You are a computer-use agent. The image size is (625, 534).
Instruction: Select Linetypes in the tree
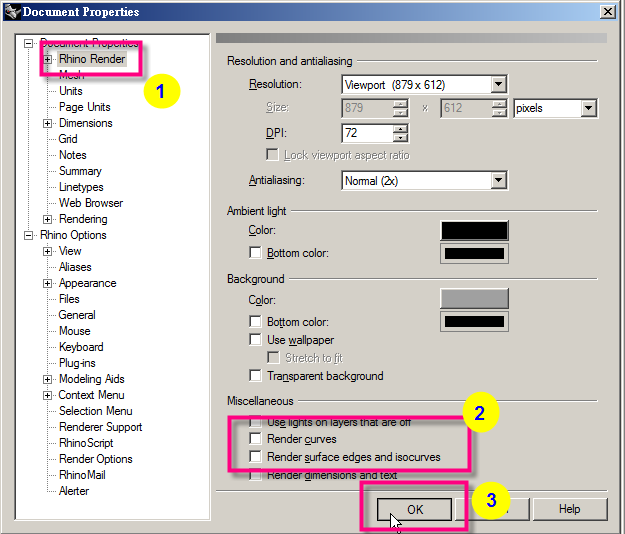pos(81,187)
